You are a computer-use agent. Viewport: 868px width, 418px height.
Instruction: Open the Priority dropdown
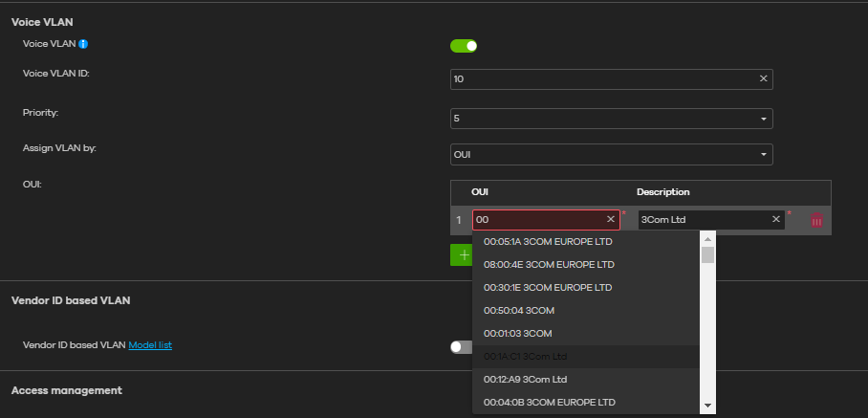tap(611, 119)
